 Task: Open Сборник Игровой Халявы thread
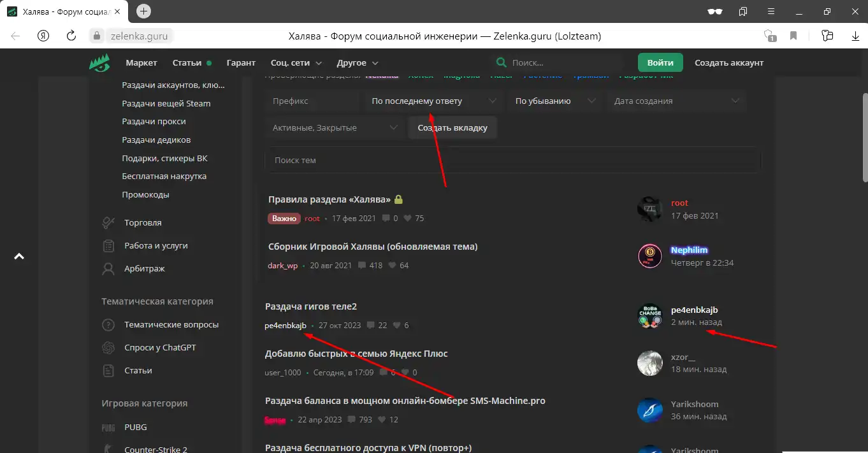click(373, 247)
